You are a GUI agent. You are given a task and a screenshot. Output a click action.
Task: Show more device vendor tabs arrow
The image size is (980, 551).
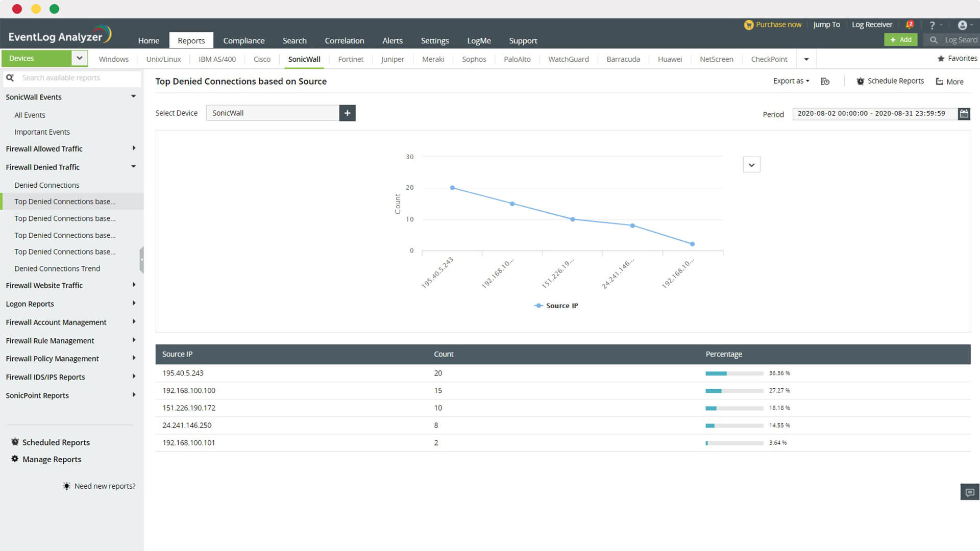point(806,59)
